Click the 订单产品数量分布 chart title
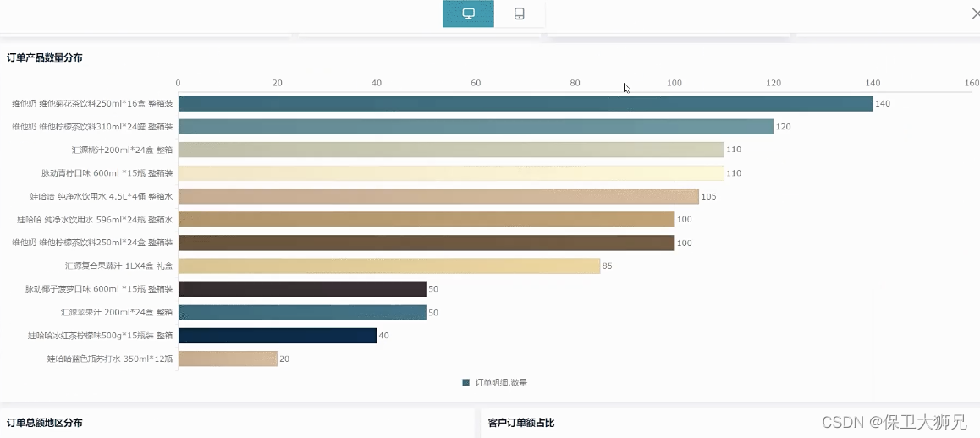 (x=44, y=58)
